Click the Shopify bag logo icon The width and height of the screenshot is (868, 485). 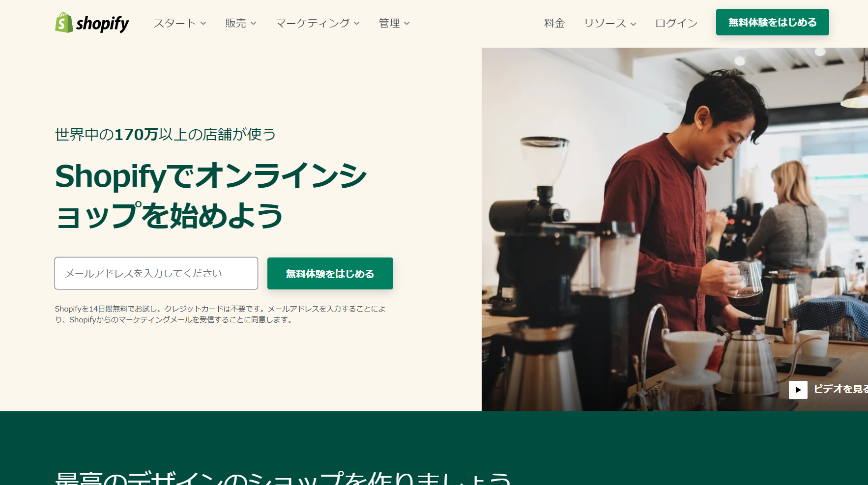[x=64, y=23]
